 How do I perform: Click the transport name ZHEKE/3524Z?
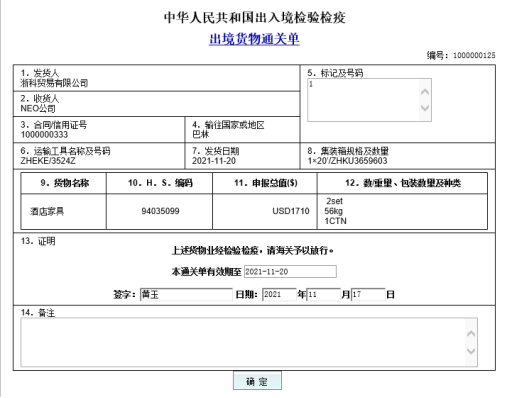[48, 161]
